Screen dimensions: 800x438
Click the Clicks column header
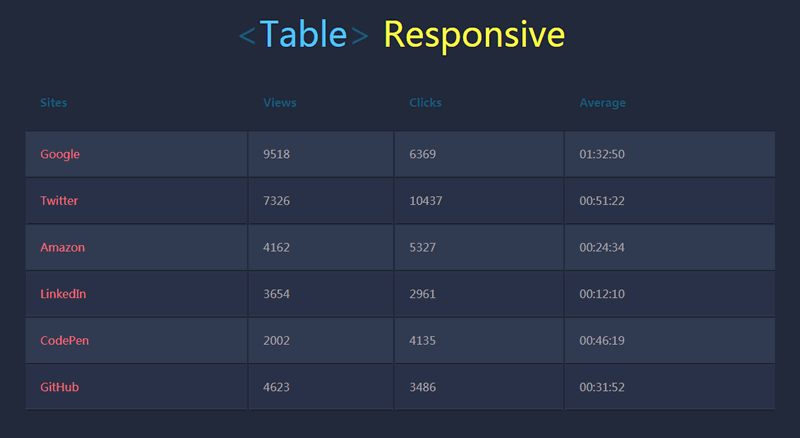pyautogui.click(x=426, y=103)
